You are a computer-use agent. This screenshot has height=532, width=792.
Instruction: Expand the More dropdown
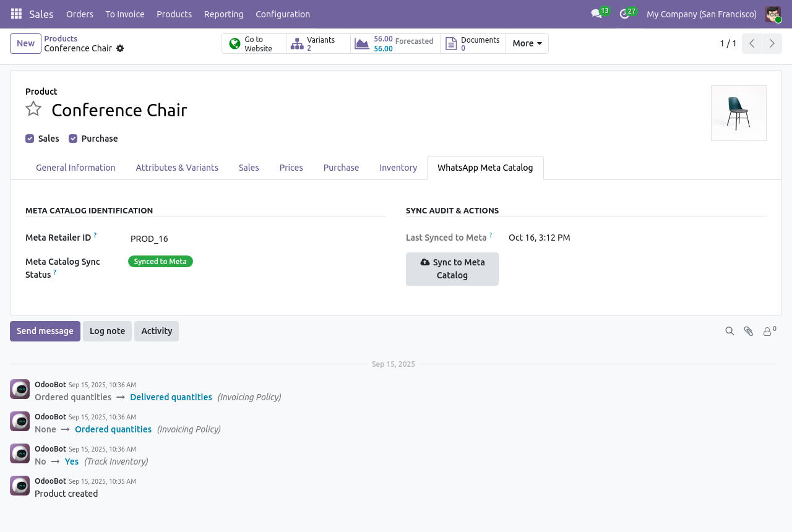(527, 43)
